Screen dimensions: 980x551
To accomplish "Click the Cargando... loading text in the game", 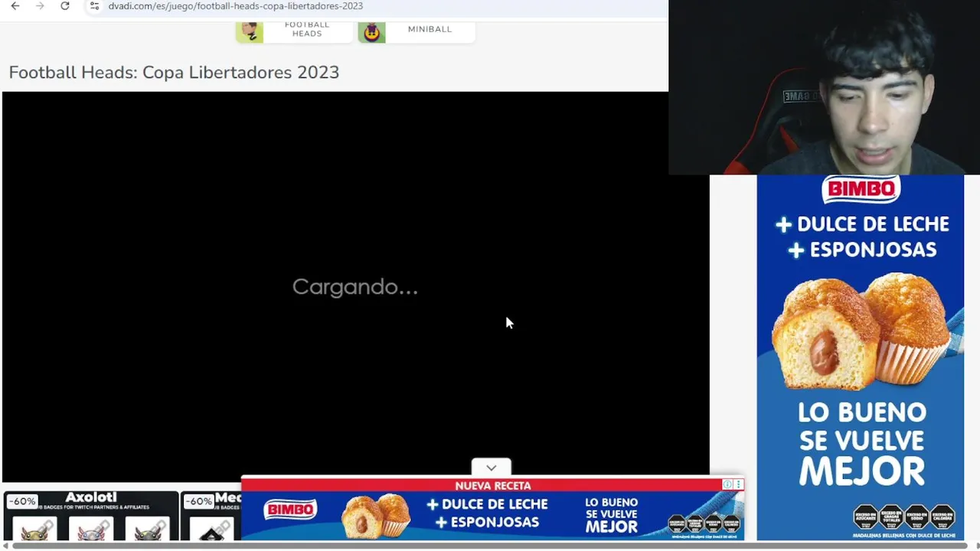I will click(x=355, y=287).
